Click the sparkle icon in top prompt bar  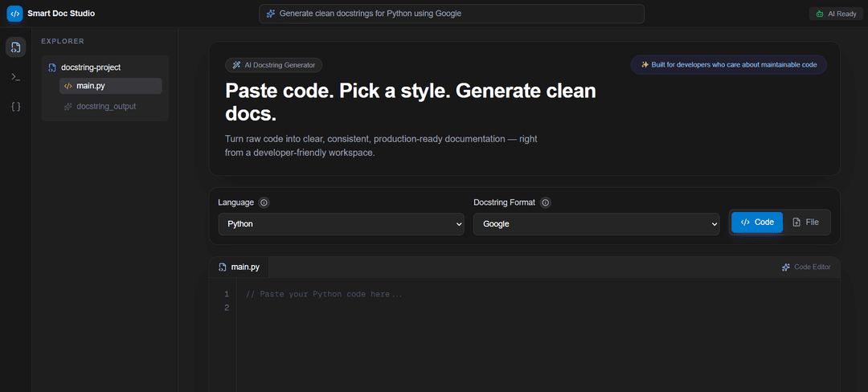[271, 14]
